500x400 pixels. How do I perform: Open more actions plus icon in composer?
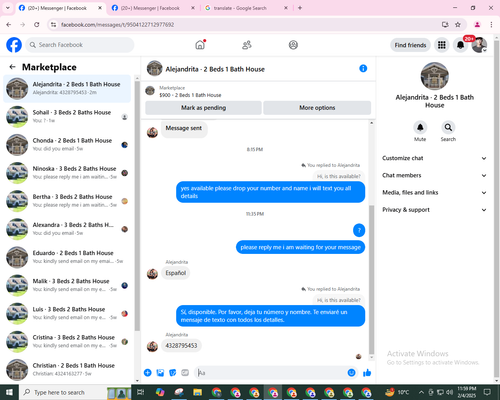tap(148, 373)
